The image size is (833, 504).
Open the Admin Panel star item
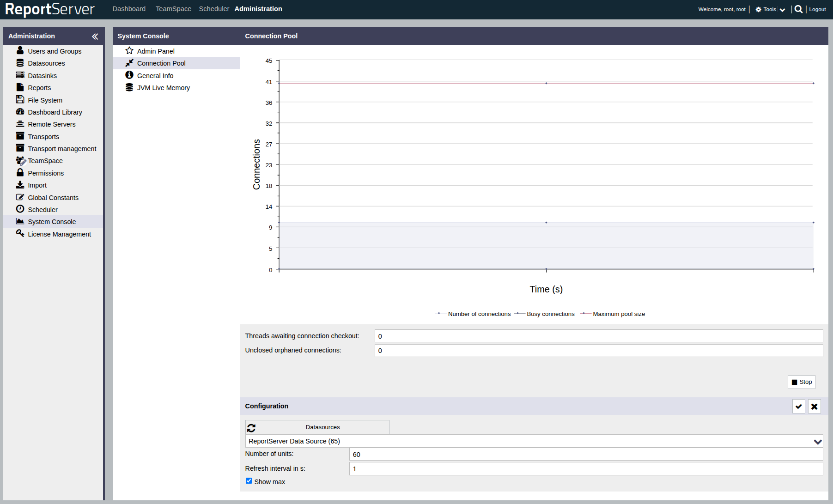pyautogui.click(x=156, y=51)
